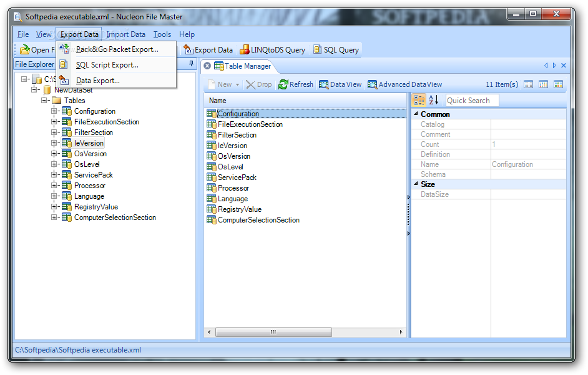588x375 pixels.
Task: Sort properties alphabetically
Action: coord(433,100)
